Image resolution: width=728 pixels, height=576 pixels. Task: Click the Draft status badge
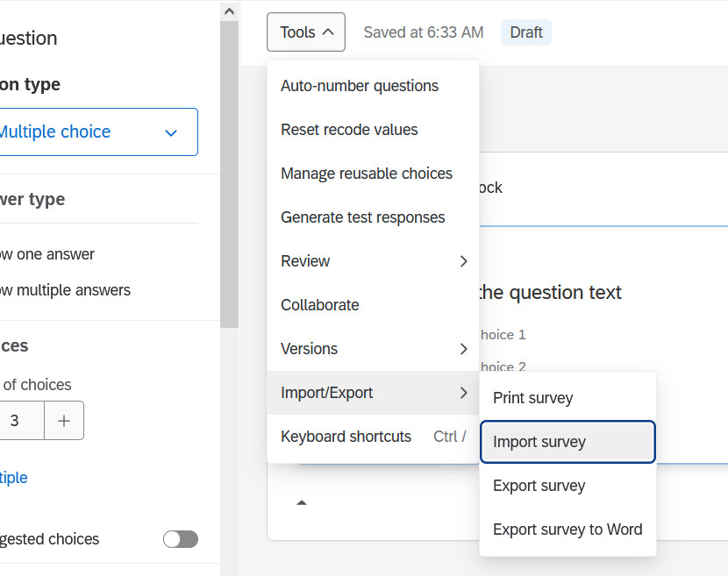526,32
